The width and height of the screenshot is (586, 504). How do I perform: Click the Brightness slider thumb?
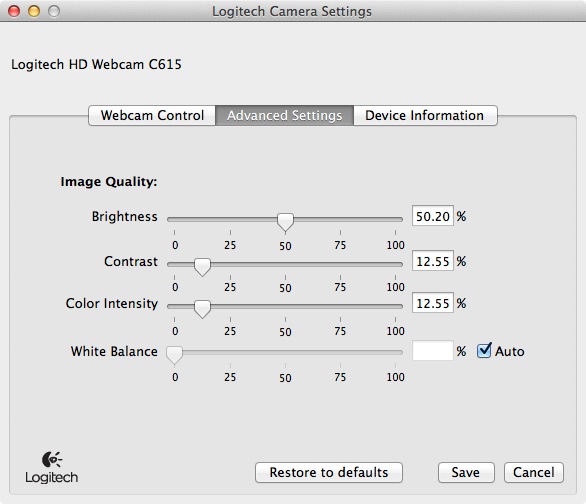tap(285, 222)
